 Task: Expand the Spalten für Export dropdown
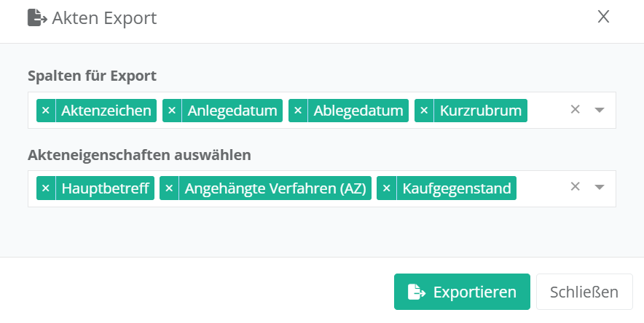tap(600, 111)
